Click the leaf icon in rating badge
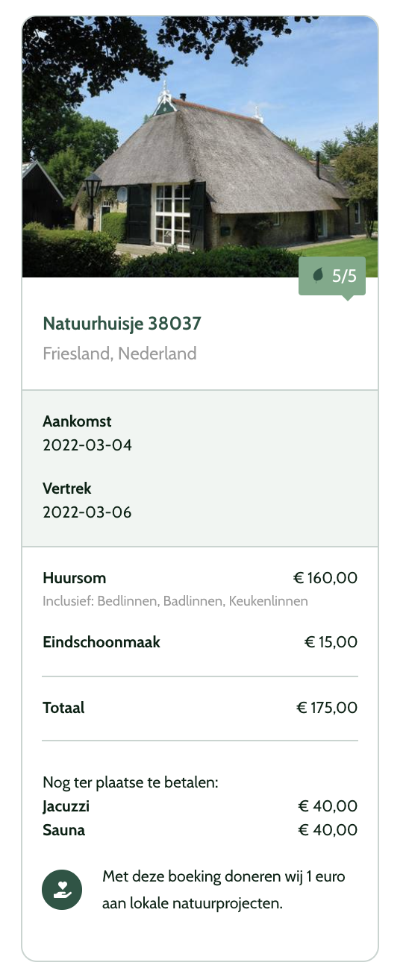The image size is (409, 980). coord(318,276)
